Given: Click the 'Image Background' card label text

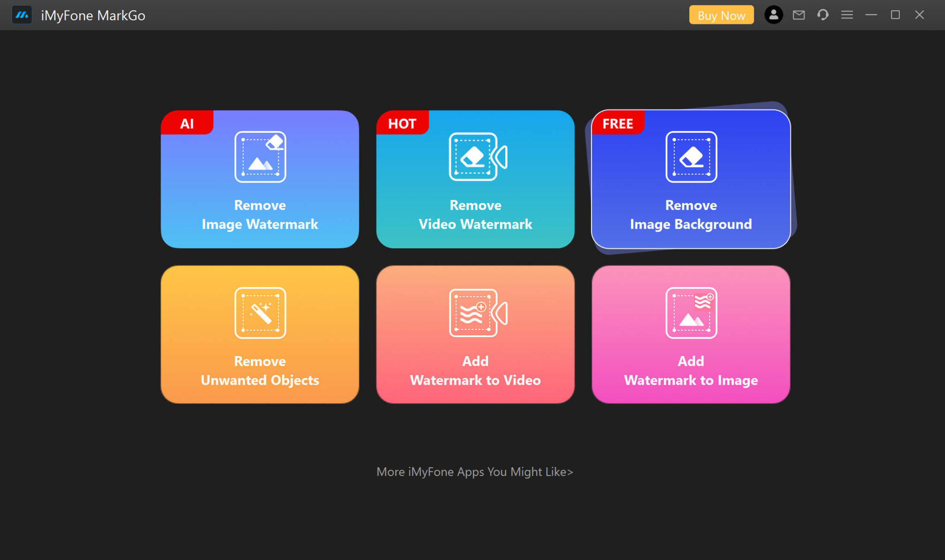Looking at the screenshot, I should click(x=691, y=224).
